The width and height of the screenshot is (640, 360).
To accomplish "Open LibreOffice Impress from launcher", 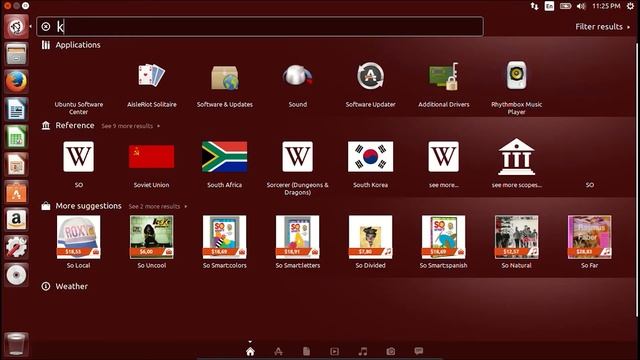I will [x=16, y=164].
